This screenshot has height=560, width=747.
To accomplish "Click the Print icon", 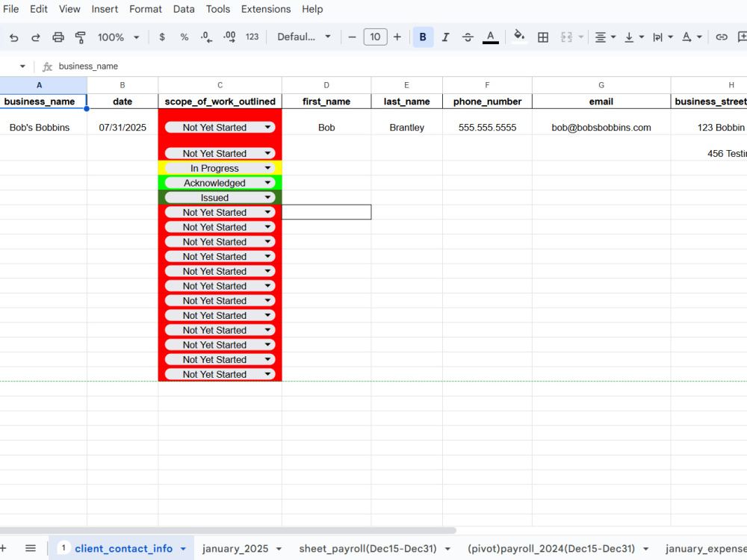I will coord(58,37).
